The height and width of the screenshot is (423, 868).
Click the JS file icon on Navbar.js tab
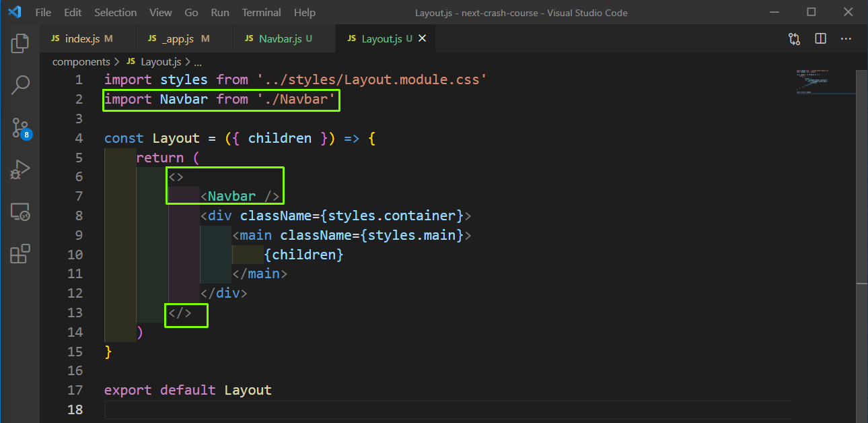click(250, 39)
